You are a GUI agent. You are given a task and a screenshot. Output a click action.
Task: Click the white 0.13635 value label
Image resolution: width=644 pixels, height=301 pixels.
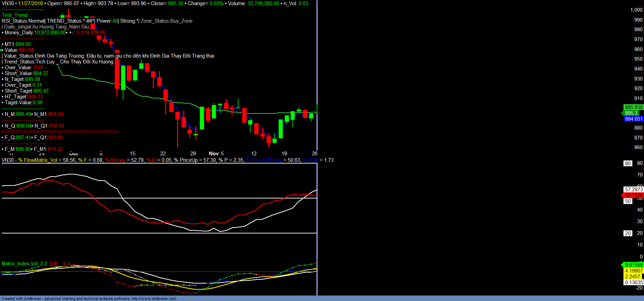pos(633,282)
